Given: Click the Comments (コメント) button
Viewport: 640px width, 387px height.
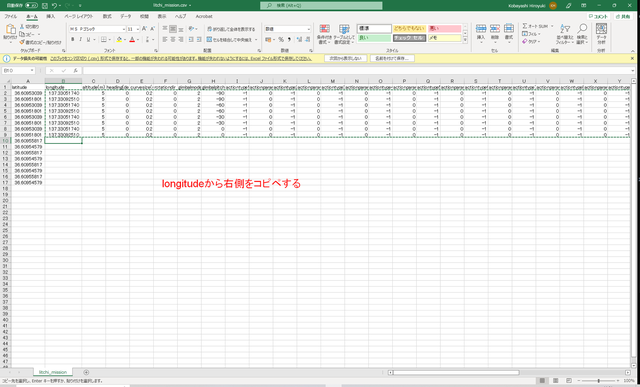Looking at the screenshot, I should point(598,17).
